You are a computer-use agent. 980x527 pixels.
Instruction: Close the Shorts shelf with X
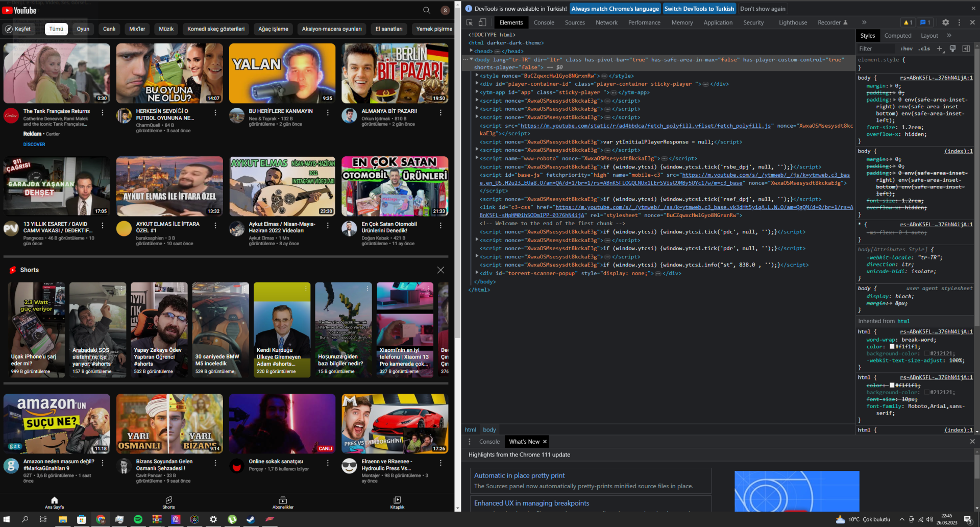[440, 270]
